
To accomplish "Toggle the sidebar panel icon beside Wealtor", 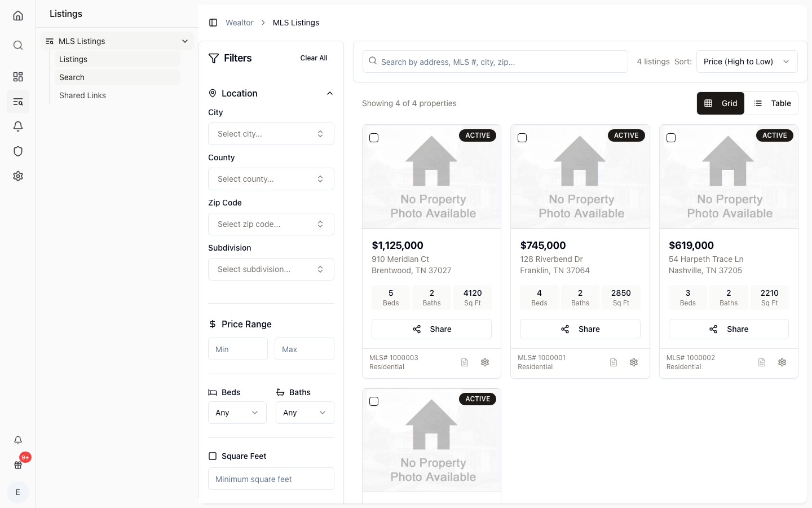I will [x=213, y=23].
